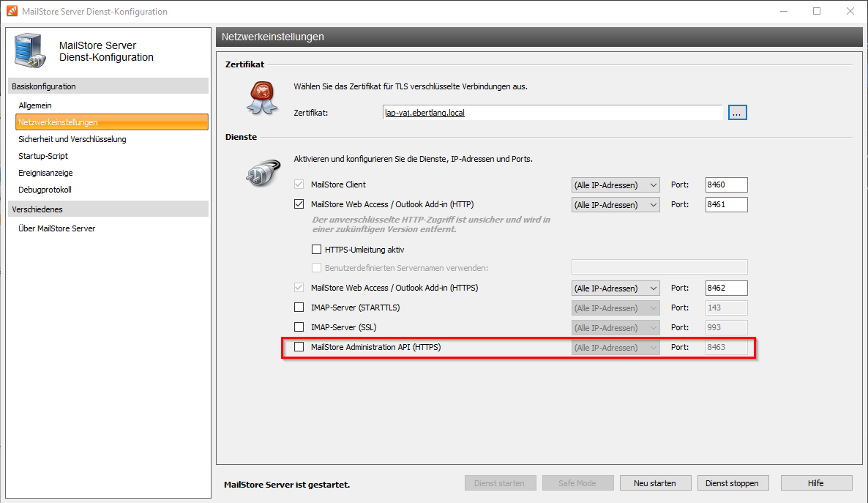Open IP address dropdown for IMAP-Server (STARTTLS)
868x503 pixels.
coord(616,308)
